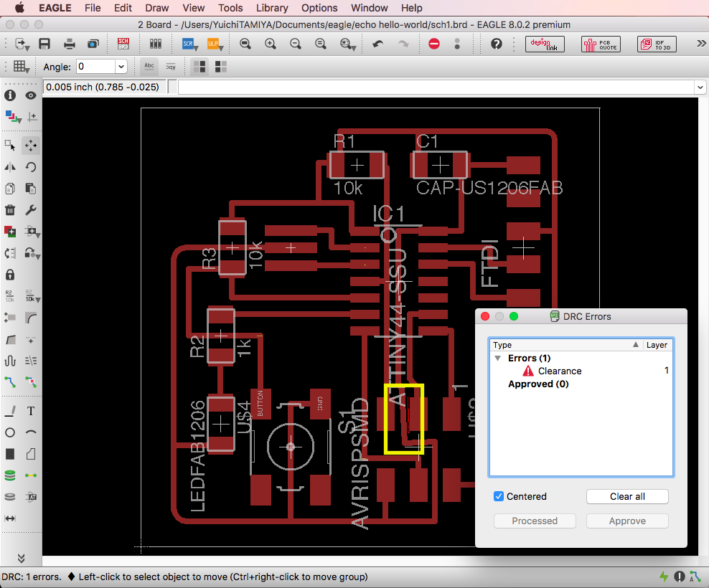Open the design link tool
Viewport: 709px width, 588px height.
tap(545, 44)
